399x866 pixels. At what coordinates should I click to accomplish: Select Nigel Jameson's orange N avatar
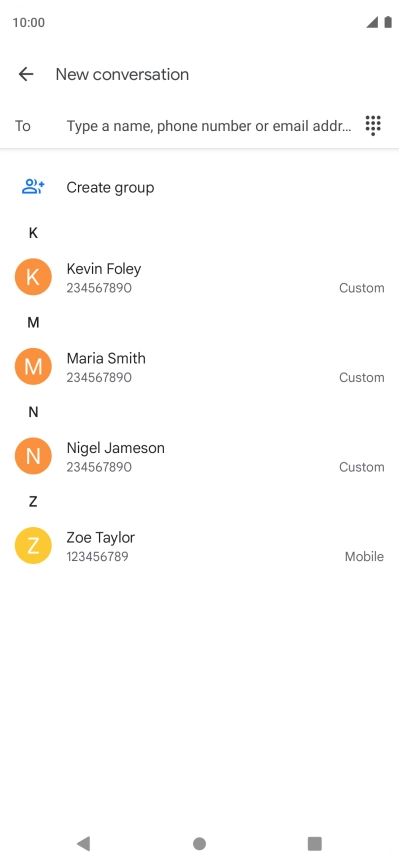click(x=33, y=456)
